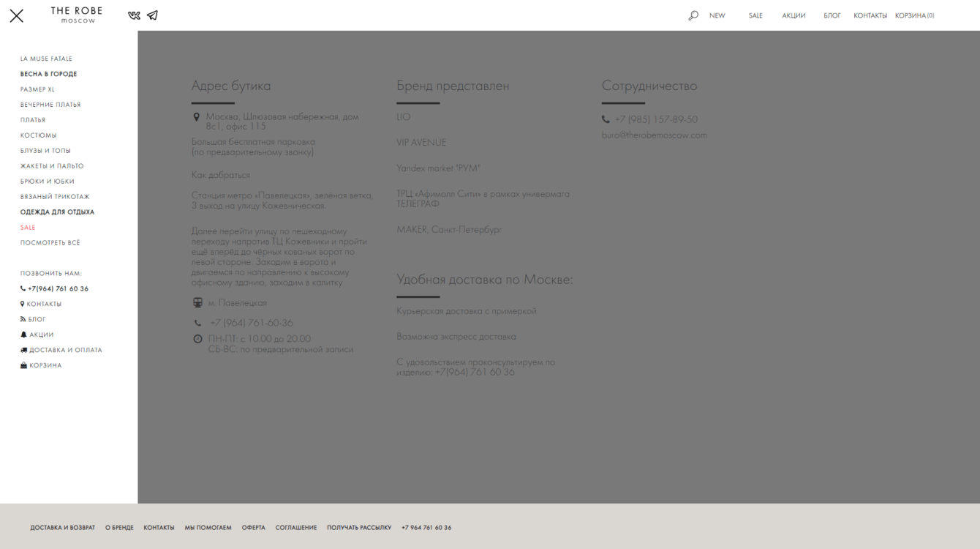Click the sidebar truck icon for Доставка и оплата
Image resolution: width=980 pixels, height=549 pixels.
pos(23,350)
